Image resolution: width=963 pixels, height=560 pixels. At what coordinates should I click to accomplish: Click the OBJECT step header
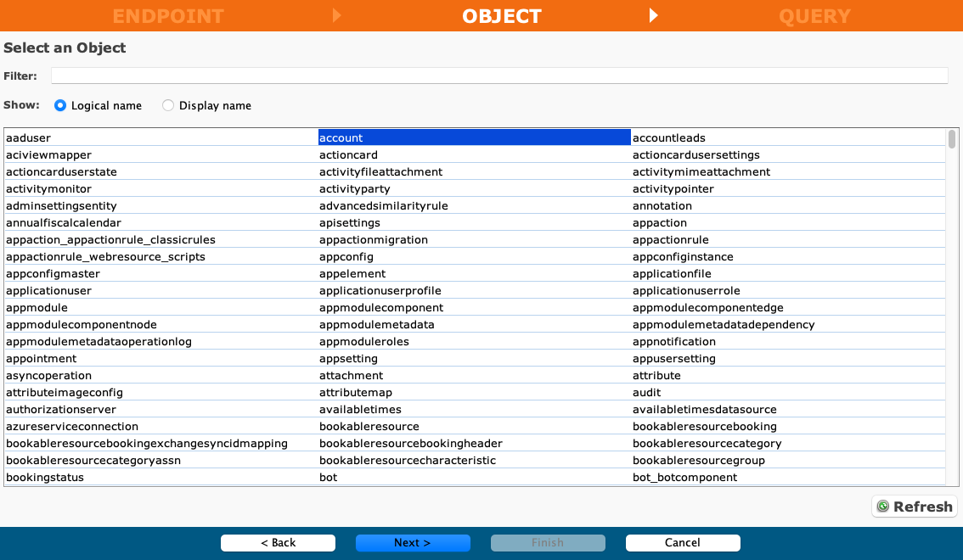[x=501, y=16]
